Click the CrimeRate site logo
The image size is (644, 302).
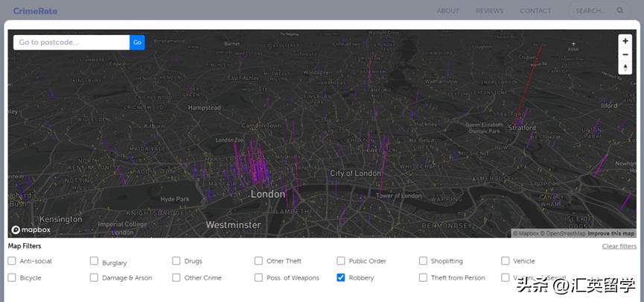pos(35,11)
